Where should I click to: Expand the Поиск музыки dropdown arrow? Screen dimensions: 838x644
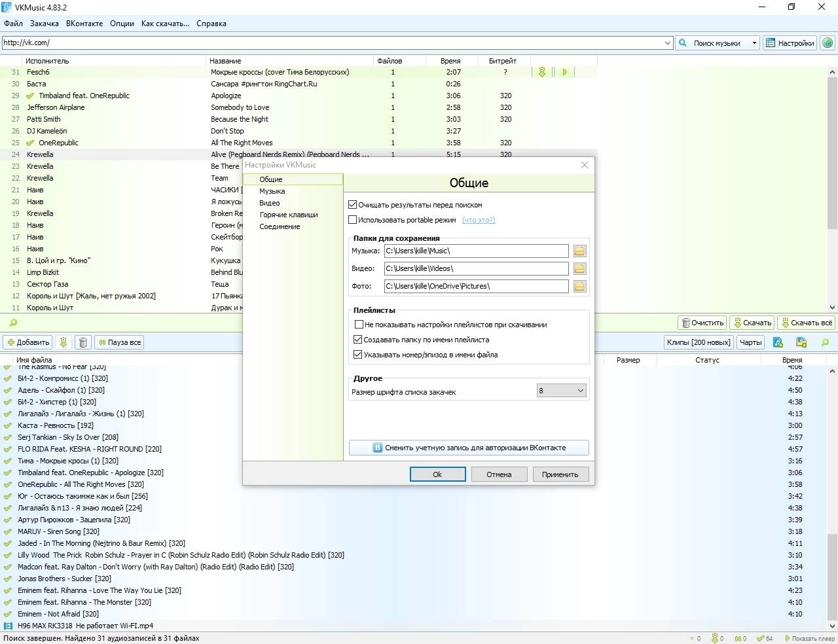[x=754, y=43]
